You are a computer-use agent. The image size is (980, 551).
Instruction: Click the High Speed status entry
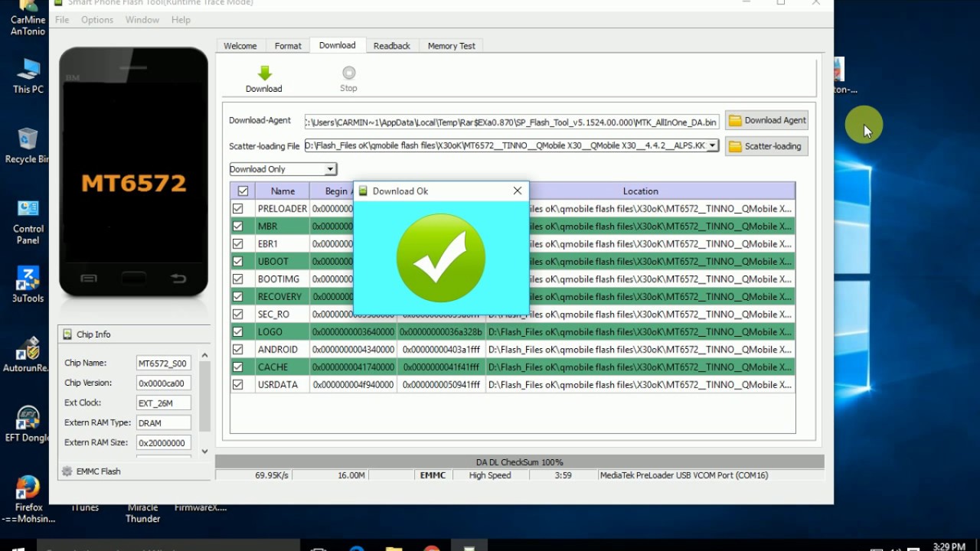[490, 475]
